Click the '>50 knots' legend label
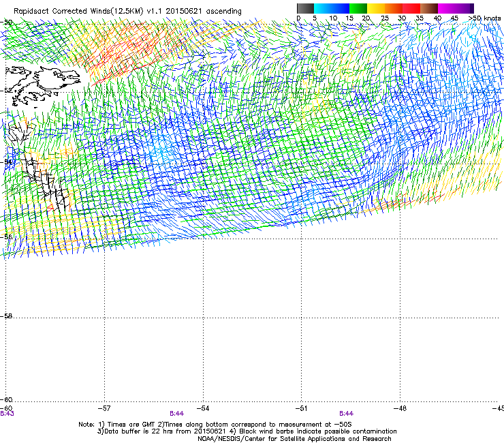This screenshot has width=504, height=443. [x=484, y=18]
